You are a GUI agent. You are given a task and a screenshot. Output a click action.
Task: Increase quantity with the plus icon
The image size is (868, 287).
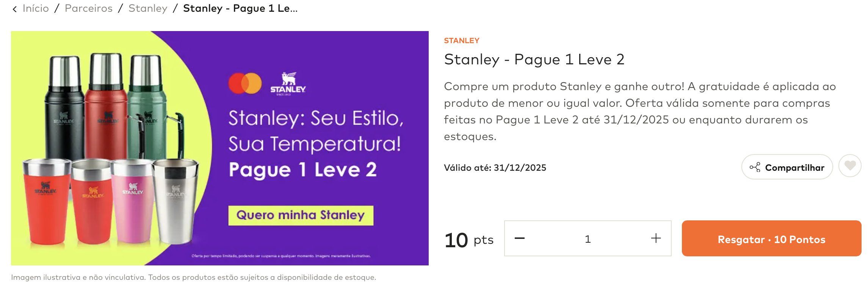(656, 238)
